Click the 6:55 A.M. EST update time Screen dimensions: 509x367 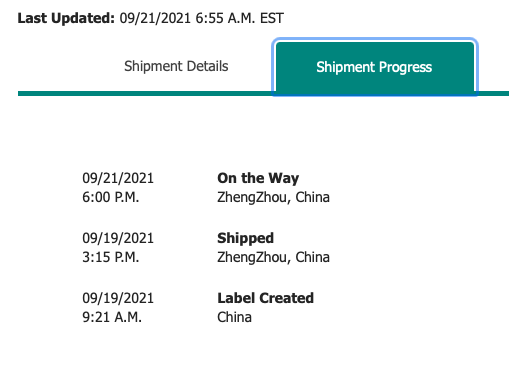(239, 18)
